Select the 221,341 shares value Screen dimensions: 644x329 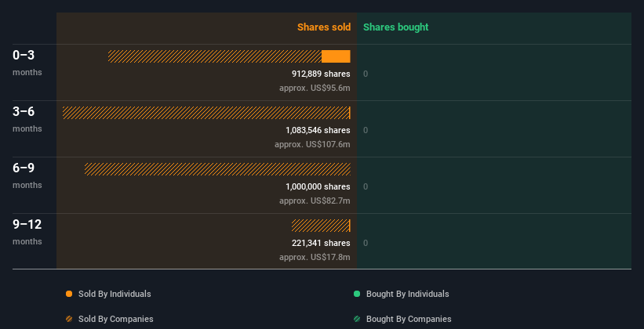(321, 244)
